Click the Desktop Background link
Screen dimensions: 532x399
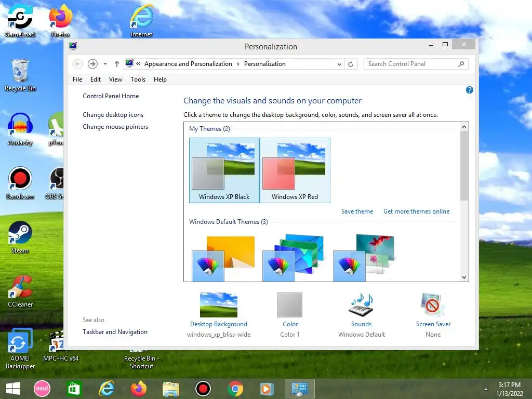(219, 324)
